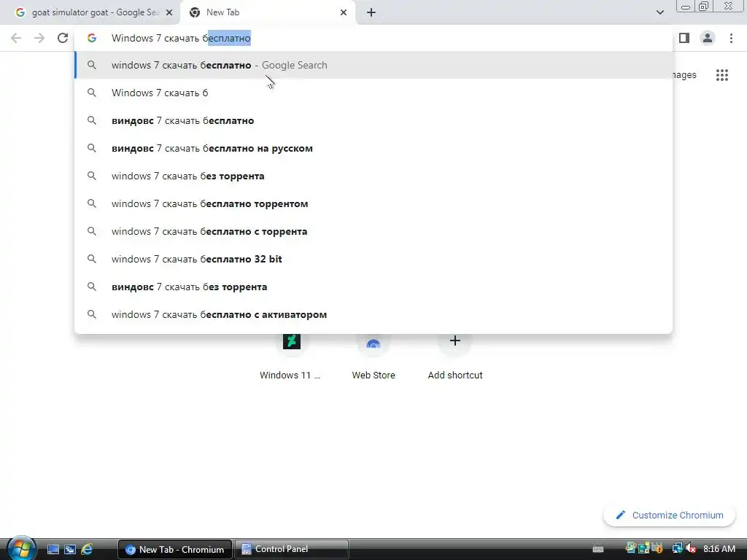Close the goat simulator tab

(x=169, y=12)
